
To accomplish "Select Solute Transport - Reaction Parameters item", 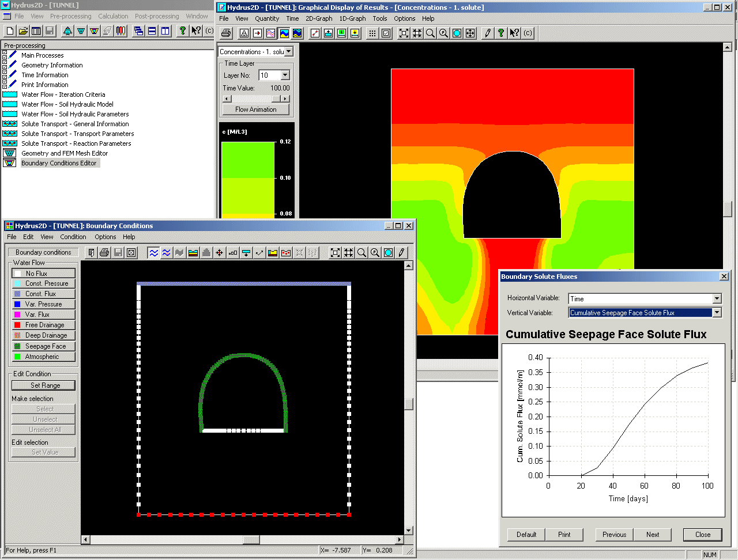I will pyautogui.click(x=76, y=143).
